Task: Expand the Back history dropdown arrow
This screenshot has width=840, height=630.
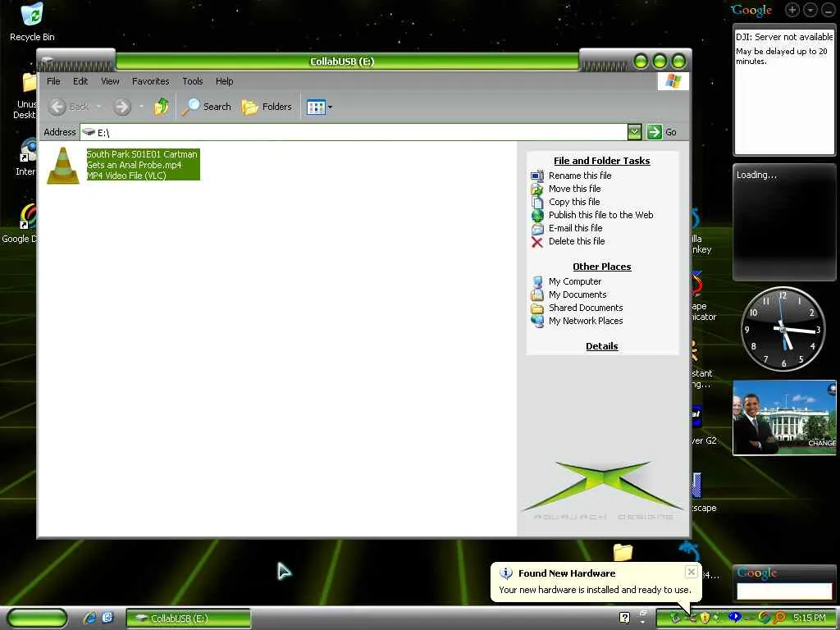Action: tap(99, 107)
